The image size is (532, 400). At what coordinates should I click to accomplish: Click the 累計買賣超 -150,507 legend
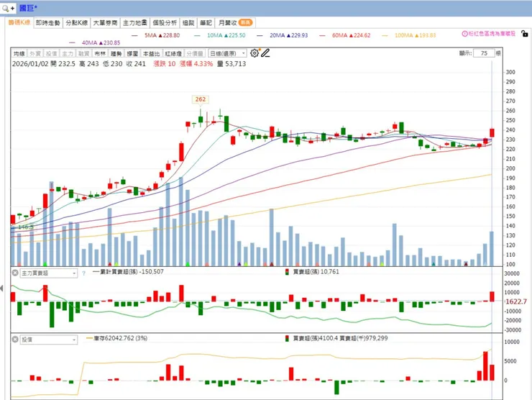[x=128, y=272]
